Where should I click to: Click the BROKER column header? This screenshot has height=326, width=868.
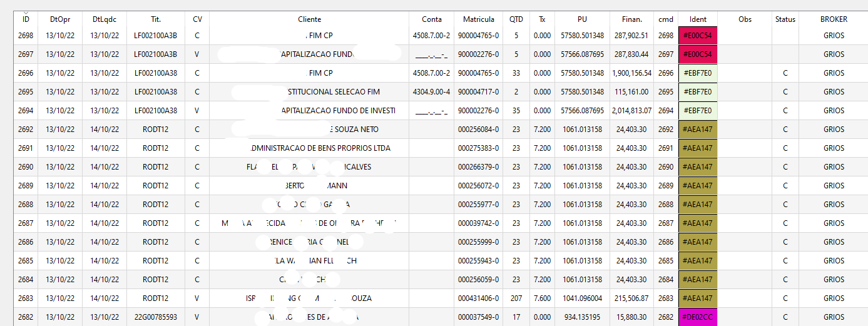(834, 19)
